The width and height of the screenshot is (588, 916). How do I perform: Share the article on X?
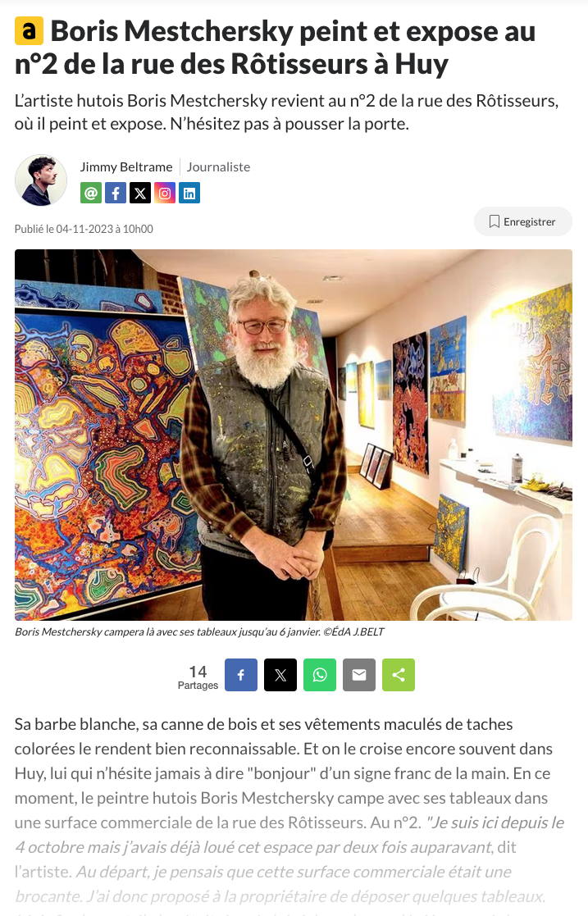click(x=280, y=675)
